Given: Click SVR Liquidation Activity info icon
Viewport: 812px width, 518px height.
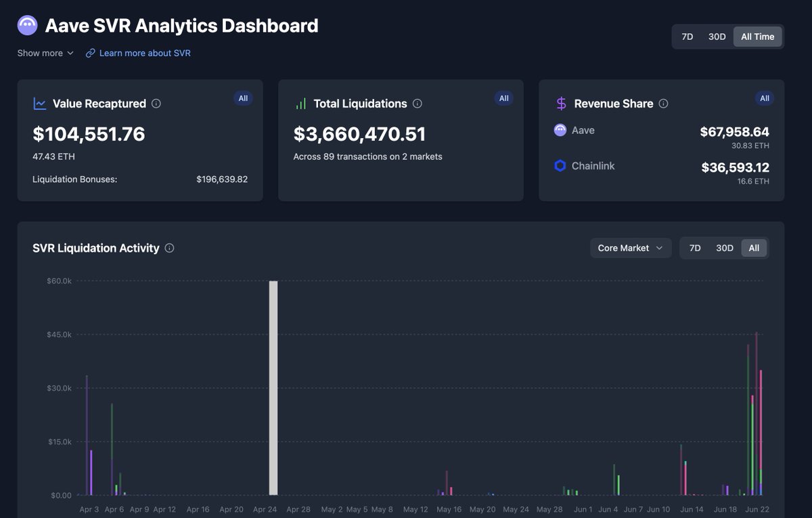Looking at the screenshot, I should tap(169, 248).
